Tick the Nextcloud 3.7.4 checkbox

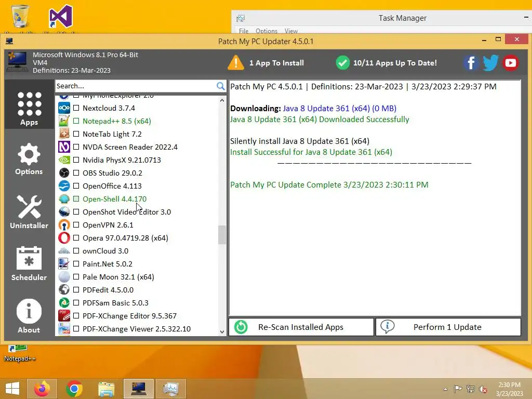pyautogui.click(x=76, y=108)
